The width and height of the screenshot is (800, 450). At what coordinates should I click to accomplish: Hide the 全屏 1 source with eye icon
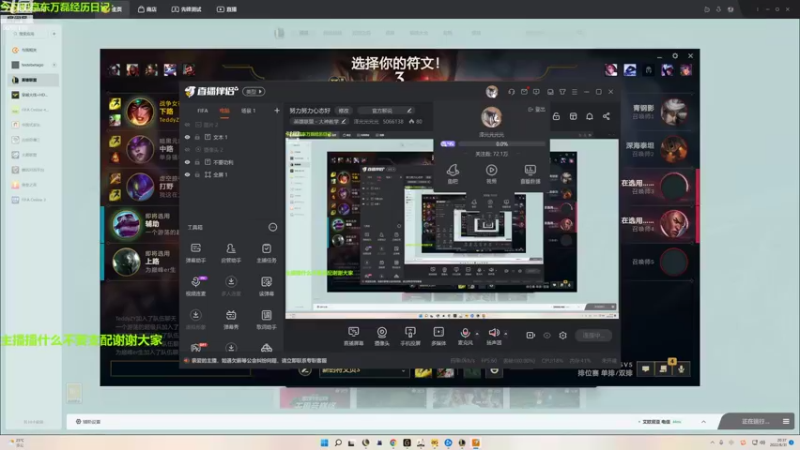[187, 174]
